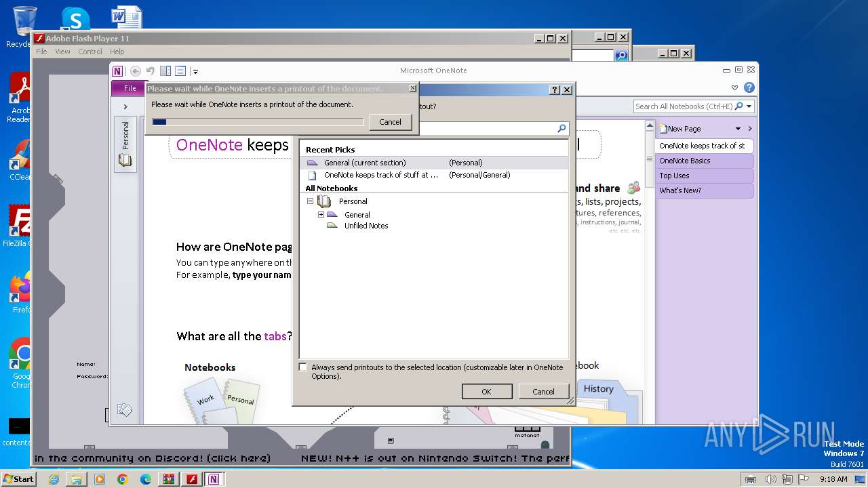Launch Internet Explorer from taskbar

coord(54,479)
